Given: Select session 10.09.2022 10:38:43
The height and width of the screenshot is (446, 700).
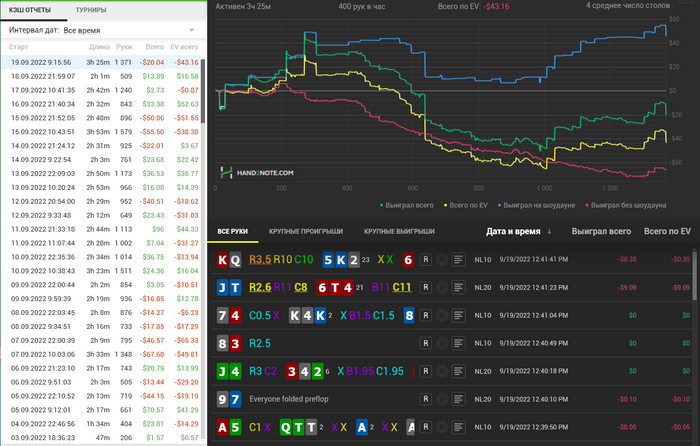Looking at the screenshot, I should (x=102, y=271).
